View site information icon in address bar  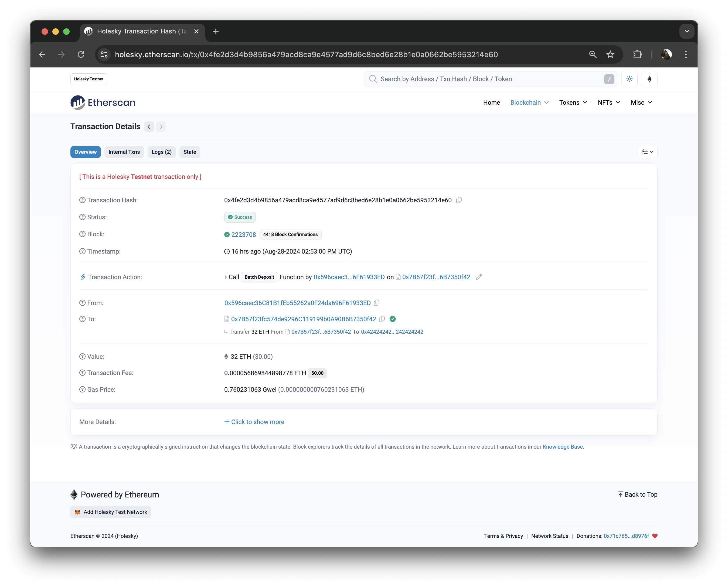point(104,54)
